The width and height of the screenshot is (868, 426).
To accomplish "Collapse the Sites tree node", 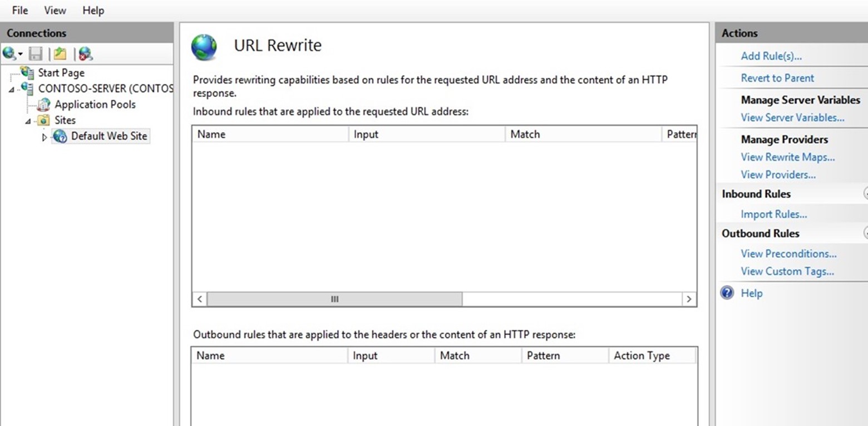I will tap(28, 121).
